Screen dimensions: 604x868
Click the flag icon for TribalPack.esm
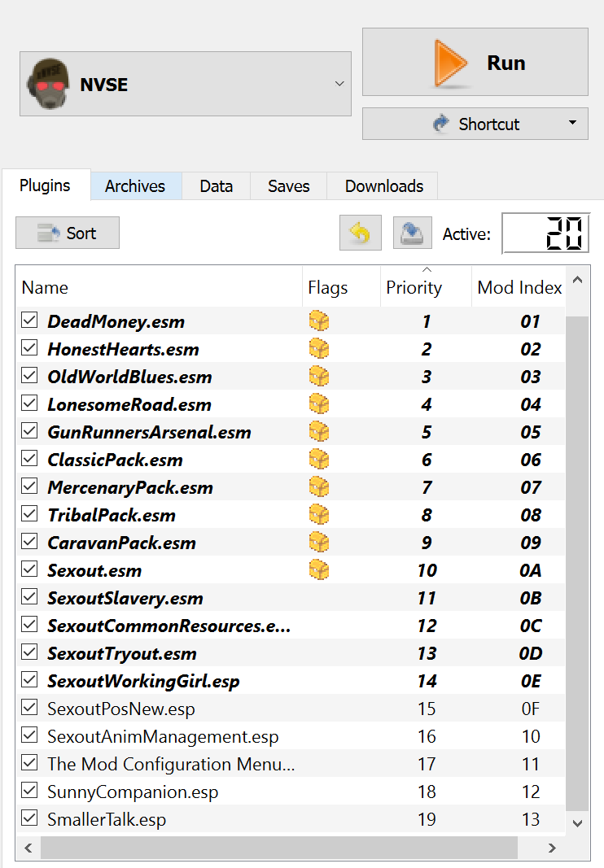tap(318, 515)
